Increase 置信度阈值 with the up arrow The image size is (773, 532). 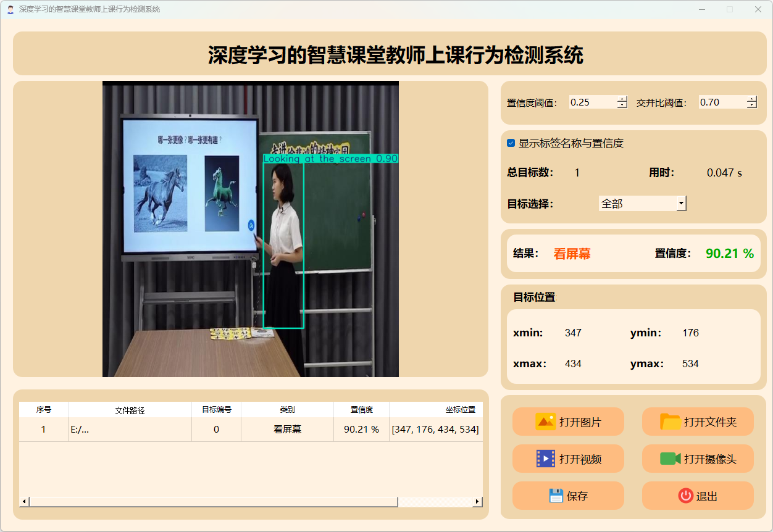point(622,99)
